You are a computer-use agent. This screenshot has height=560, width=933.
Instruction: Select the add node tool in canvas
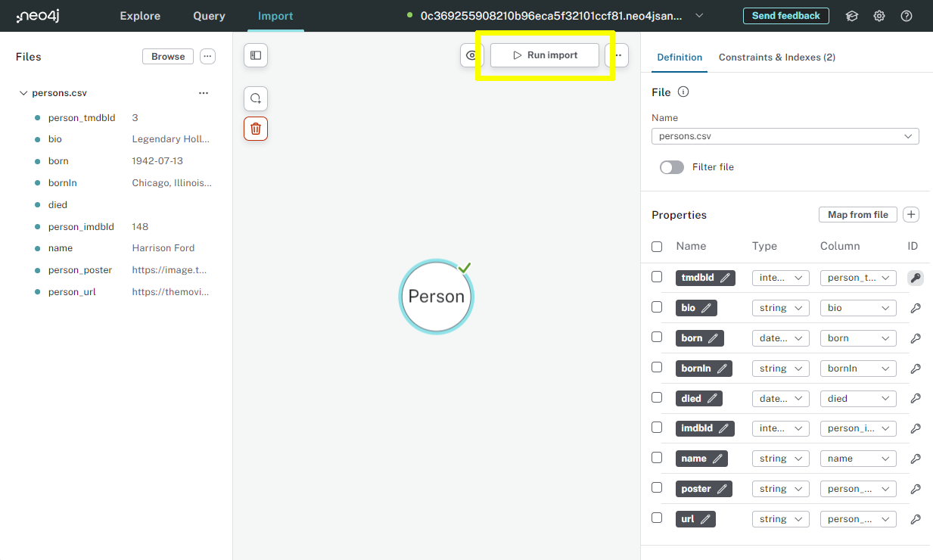tap(255, 98)
